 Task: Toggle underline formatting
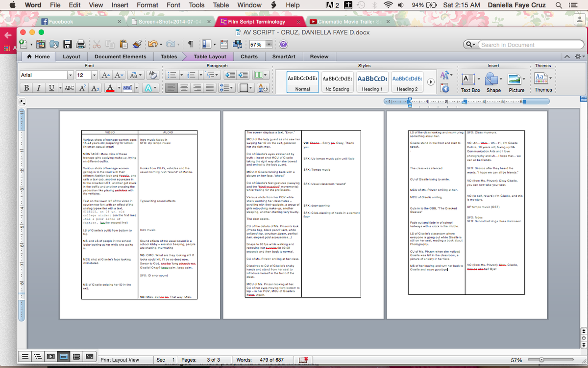click(x=51, y=88)
